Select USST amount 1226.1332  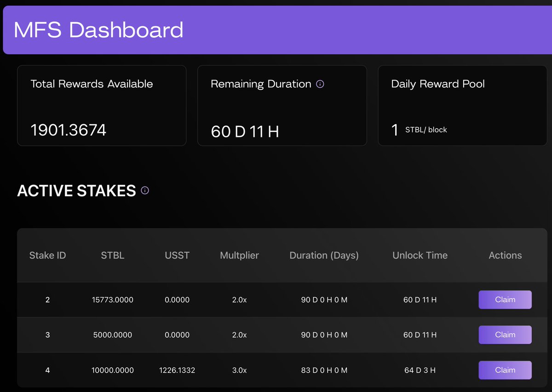(x=177, y=370)
